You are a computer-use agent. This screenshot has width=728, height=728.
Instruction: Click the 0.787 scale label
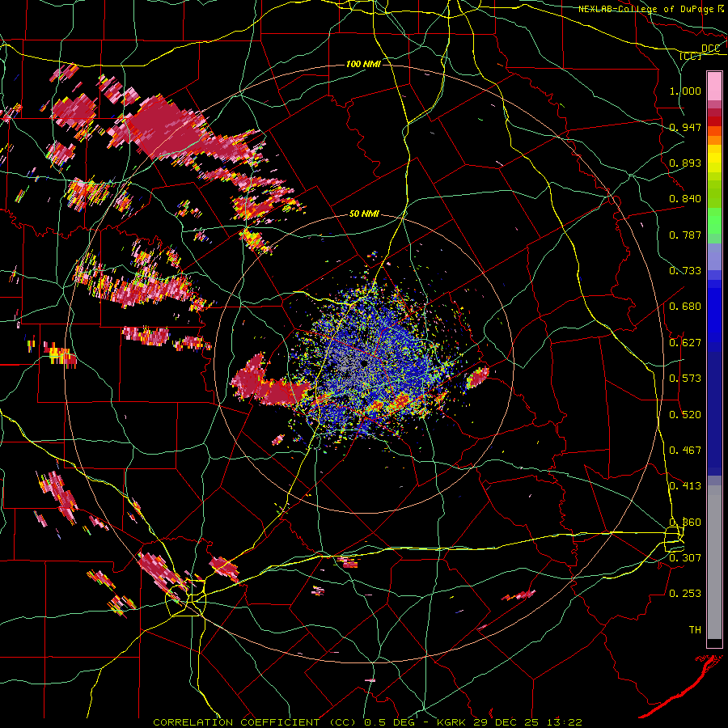click(685, 235)
